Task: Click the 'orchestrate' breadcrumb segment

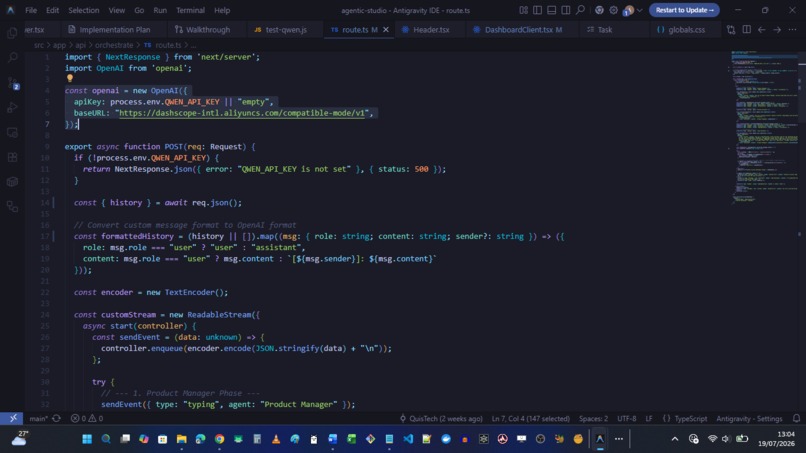Action: point(114,45)
